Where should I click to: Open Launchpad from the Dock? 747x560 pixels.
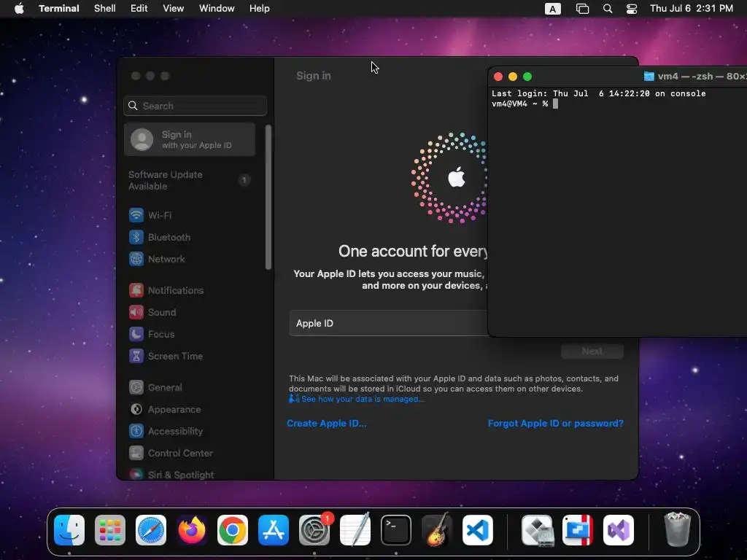pos(110,530)
